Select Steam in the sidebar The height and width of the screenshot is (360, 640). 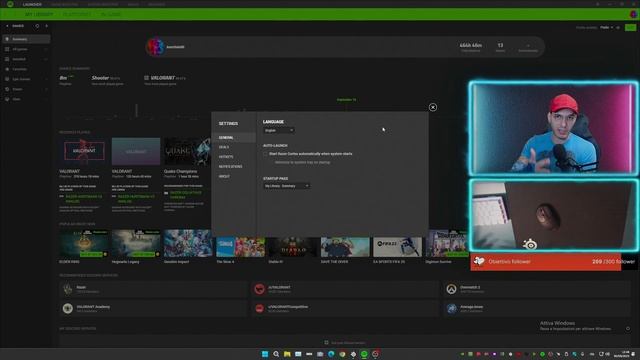pyautogui.click(x=26, y=89)
